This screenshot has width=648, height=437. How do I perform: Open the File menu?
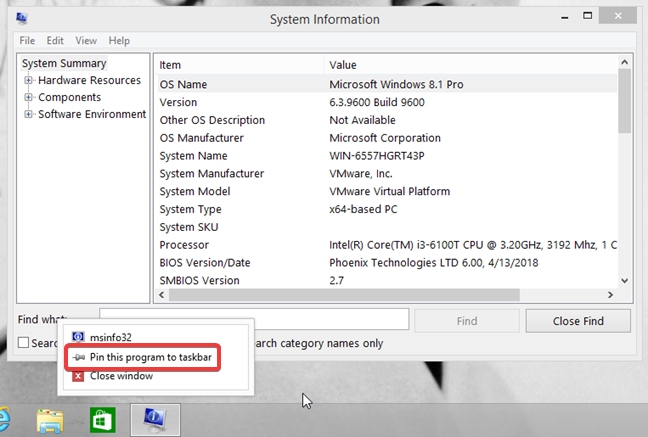27,41
